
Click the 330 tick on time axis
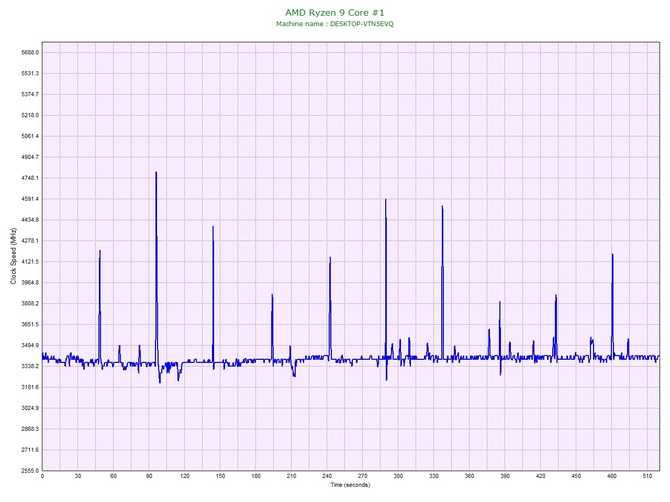[x=434, y=476]
